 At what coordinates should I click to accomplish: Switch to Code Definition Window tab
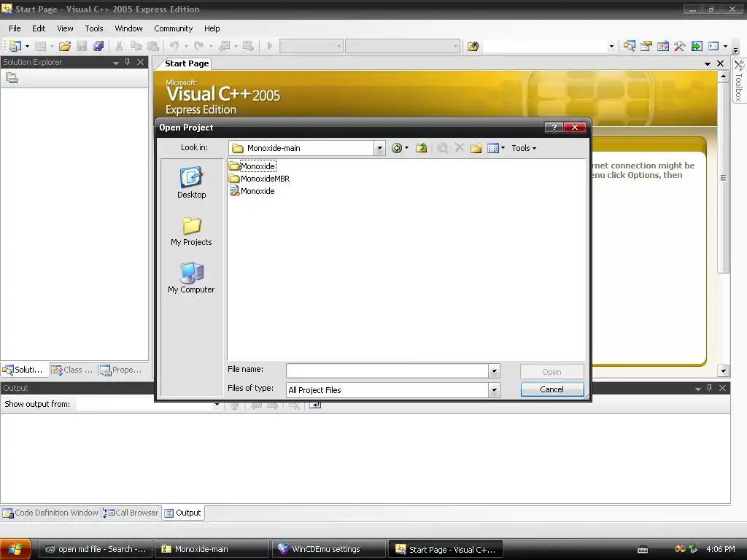point(50,513)
